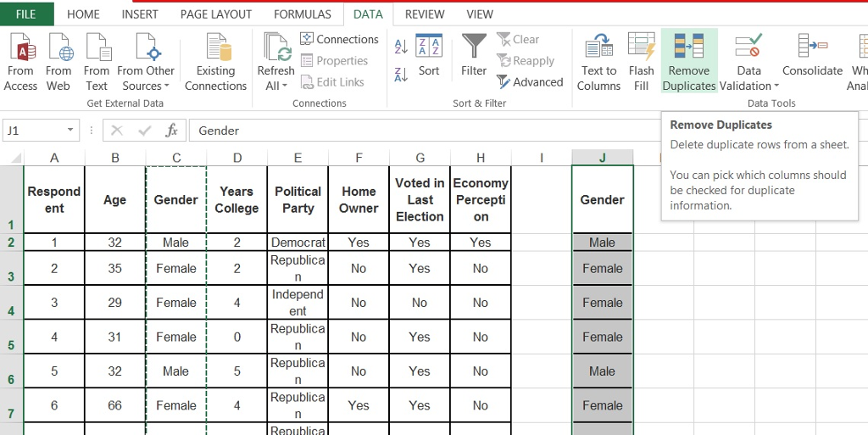The width and height of the screenshot is (868, 435).
Task: Click Home Owner Yes in row 7
Action: tap(359, 405)
